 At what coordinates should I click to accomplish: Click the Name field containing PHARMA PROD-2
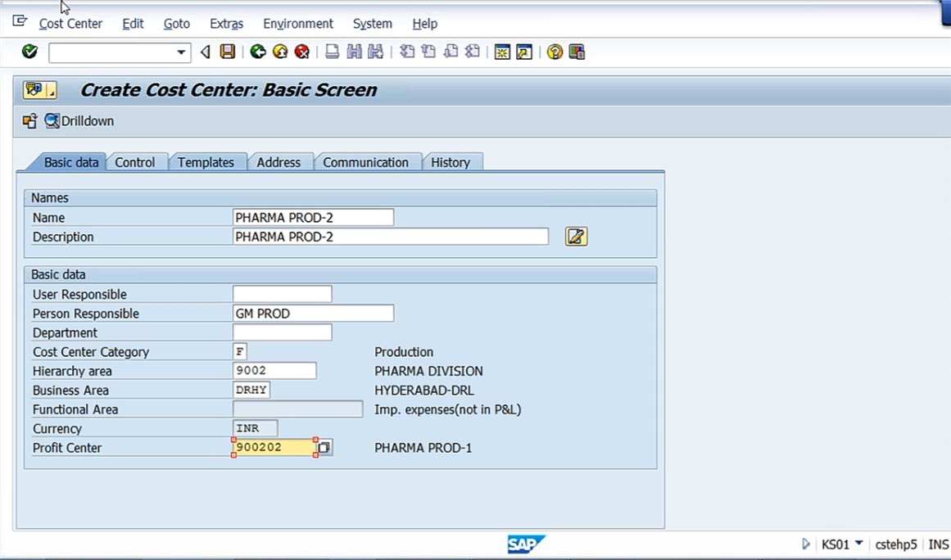tap(313, 218)
